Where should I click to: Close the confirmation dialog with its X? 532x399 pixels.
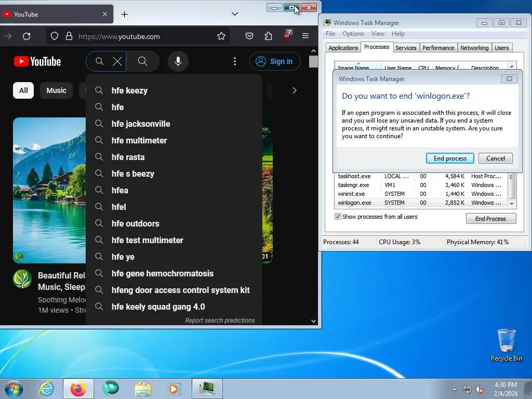(x=509, y=79)
